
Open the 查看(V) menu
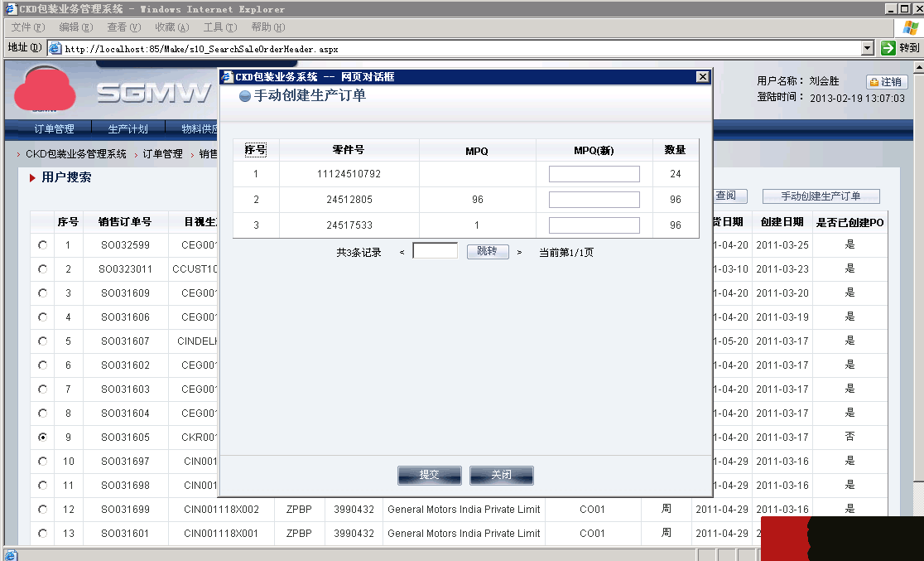[124, 27]
